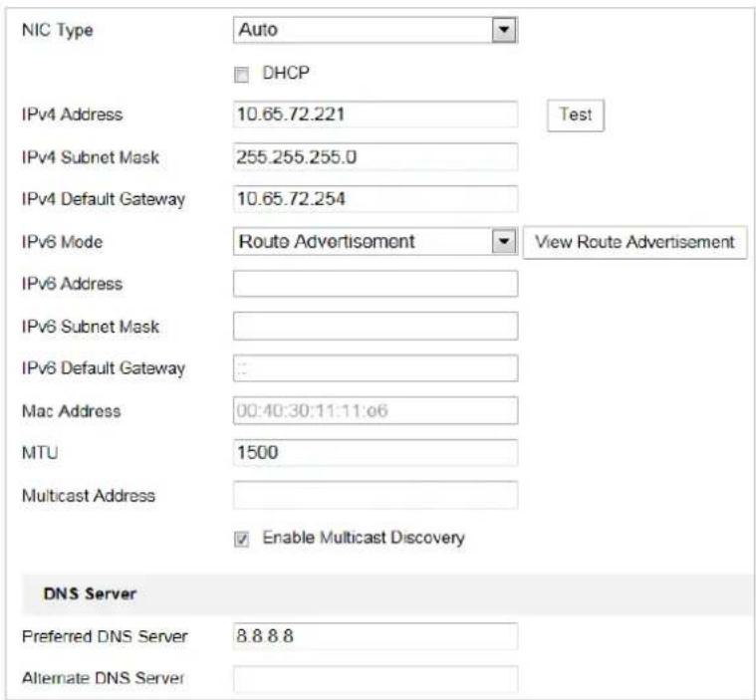756x700 pixels.
Task: Open the IPv6 Mode dropdown arrow
Action: 504,241
